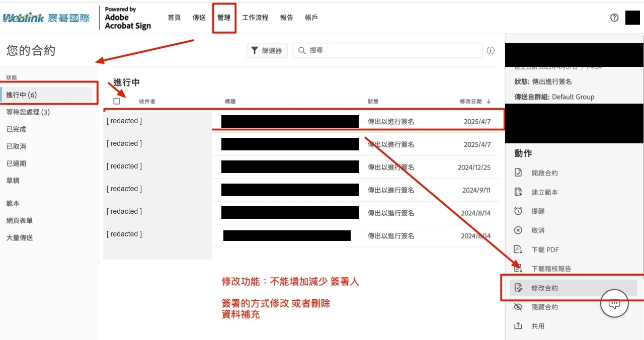
Task: Click the search info icon
Action: 491,50
